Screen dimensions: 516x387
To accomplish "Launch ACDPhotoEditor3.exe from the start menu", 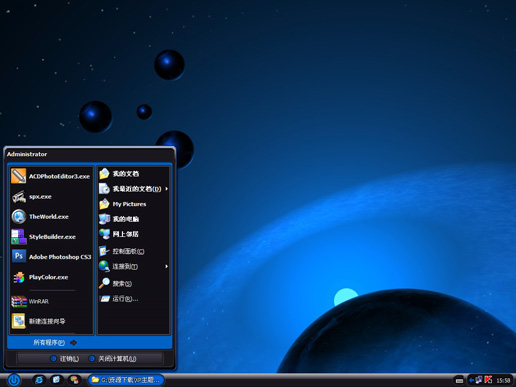I will click(51, 176).
